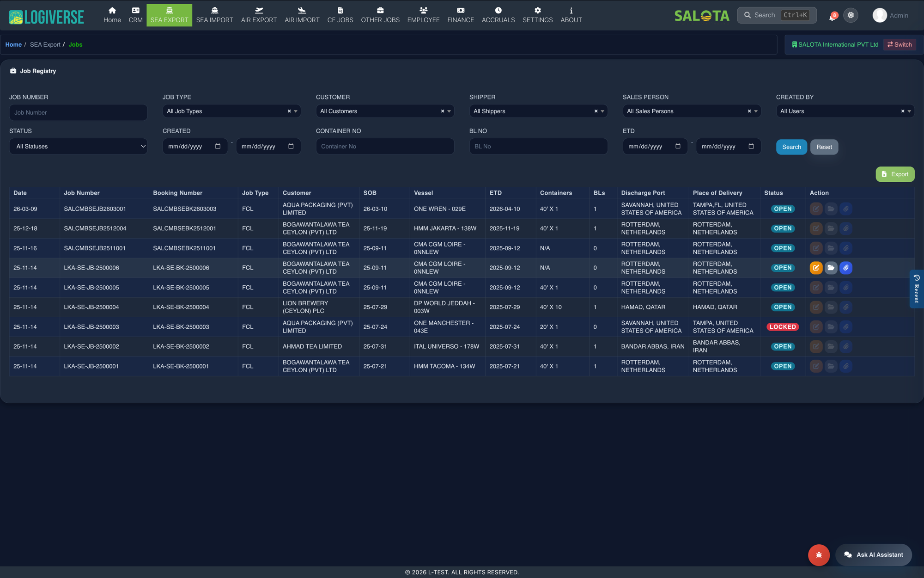Click the Reset filters button
The height and width of the screenshot is (578, 924).
click(824, 147)
